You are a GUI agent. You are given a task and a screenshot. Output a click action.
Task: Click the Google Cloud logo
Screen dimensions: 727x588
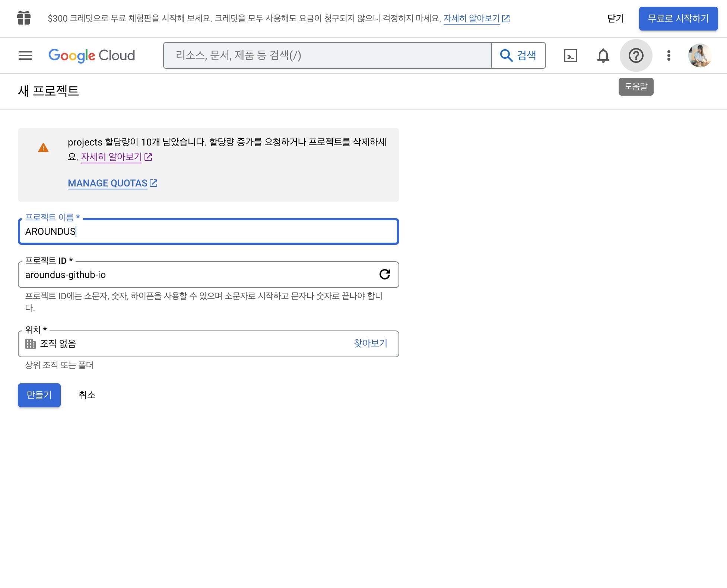click(92, 55)
